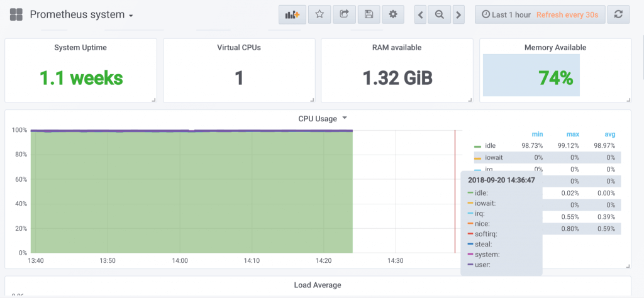
Task: Sort legend by min column
Action: pyautogui.click(x=537, y=134)
